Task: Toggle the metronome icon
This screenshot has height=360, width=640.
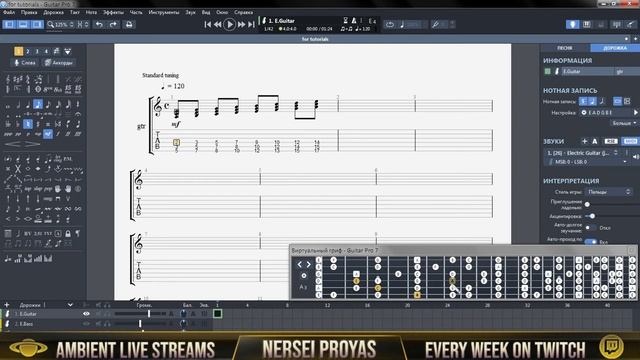Action: (x=354, y=20)
